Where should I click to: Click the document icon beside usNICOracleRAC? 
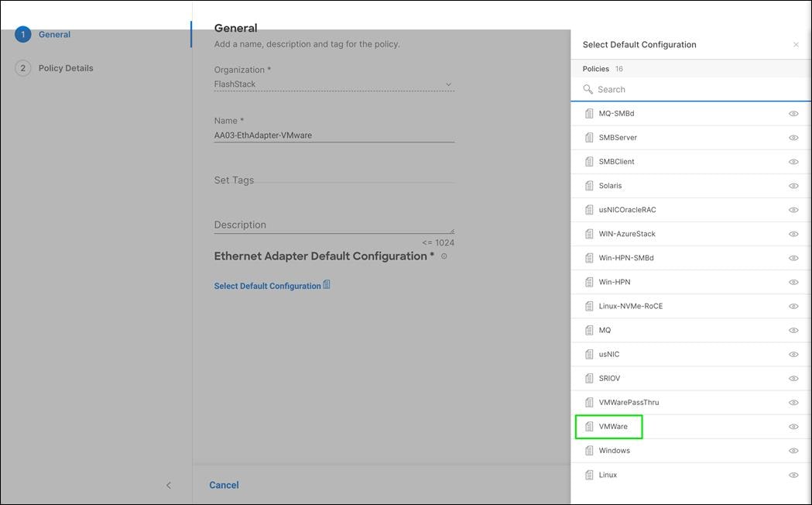tap(589, 209)
